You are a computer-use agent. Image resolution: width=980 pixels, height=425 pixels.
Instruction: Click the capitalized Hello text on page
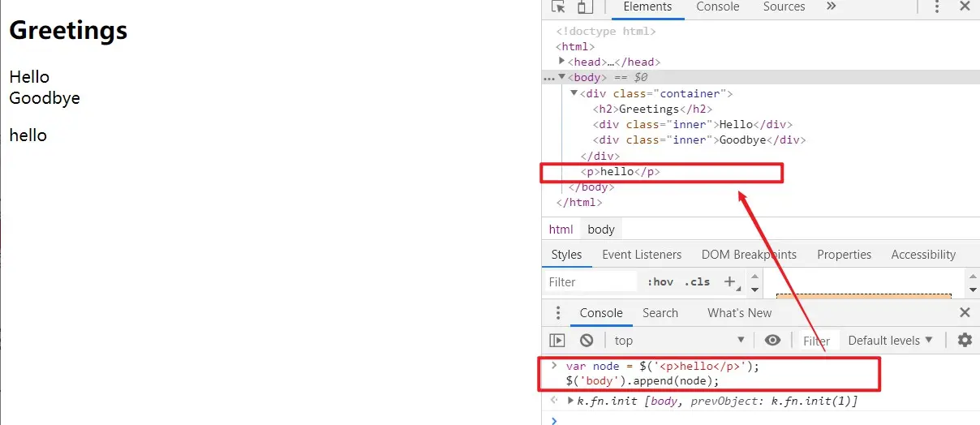click(x=29, y=77)
